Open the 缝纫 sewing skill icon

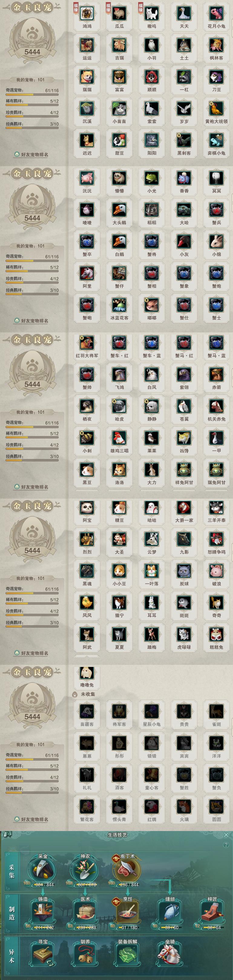[170, 914]
